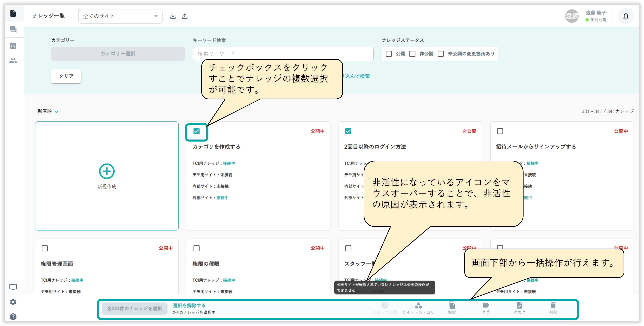Click the upload icon in the header
The image size is (644, 326).
(x=185, y=16)
